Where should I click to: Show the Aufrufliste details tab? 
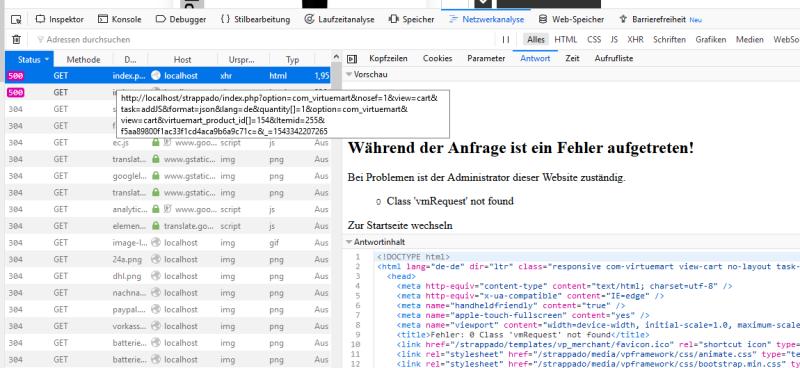tap(614, 59)
